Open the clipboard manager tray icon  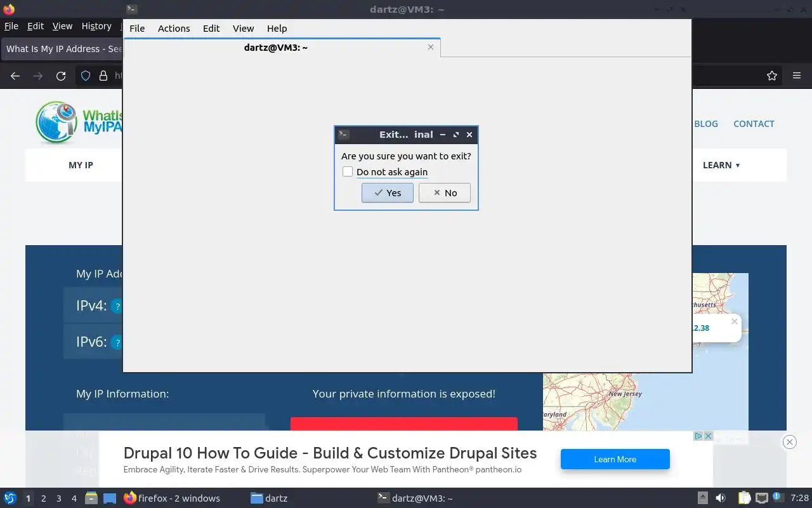(744, 498)
